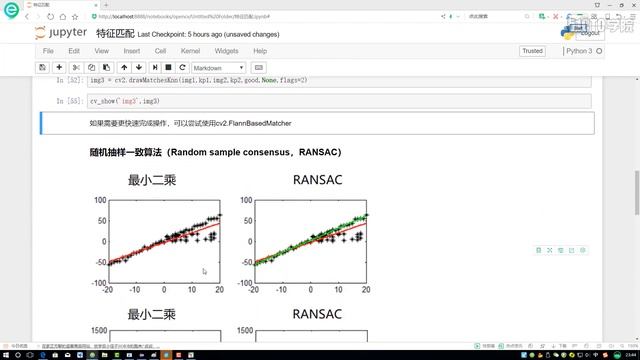Select the 特征匹配 browser tab
Viewport: 640px width, 360px height.
[61, 5]
